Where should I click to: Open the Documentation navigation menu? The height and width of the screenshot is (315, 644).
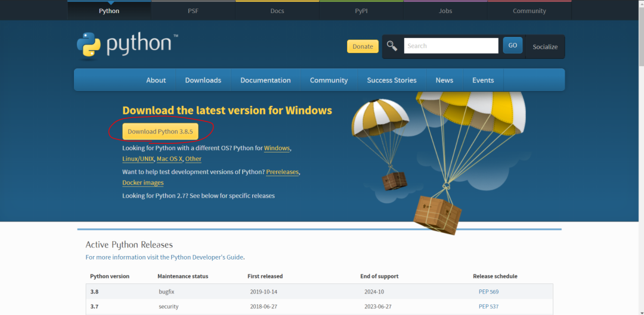pos(265,80)
